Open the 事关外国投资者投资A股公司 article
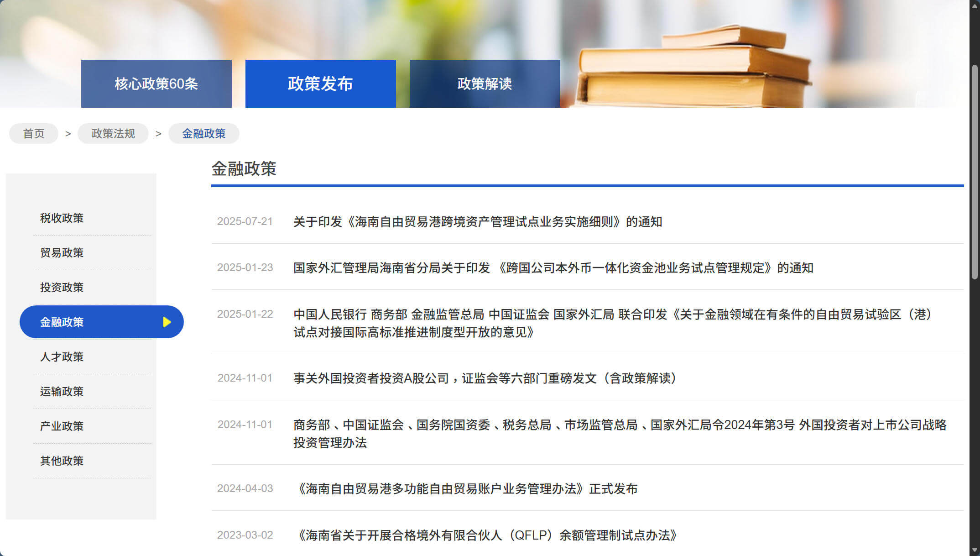 485,378
